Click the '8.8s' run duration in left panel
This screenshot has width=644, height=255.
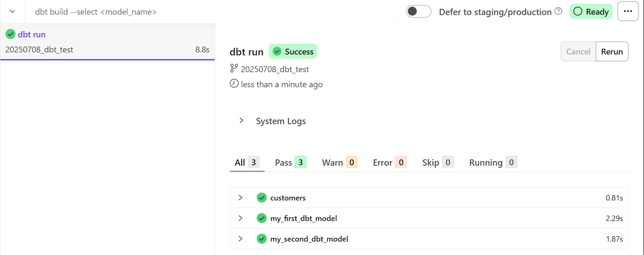coord(202,49)
